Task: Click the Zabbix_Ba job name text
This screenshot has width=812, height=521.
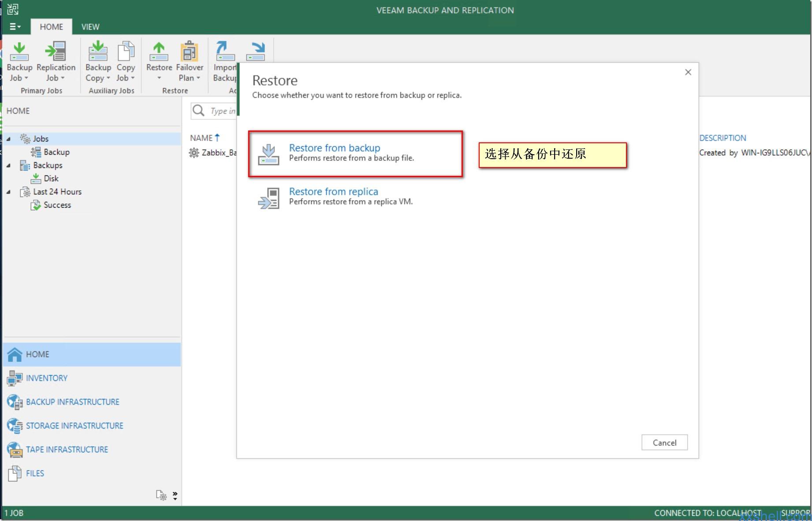Action: (x=219, y=153)
